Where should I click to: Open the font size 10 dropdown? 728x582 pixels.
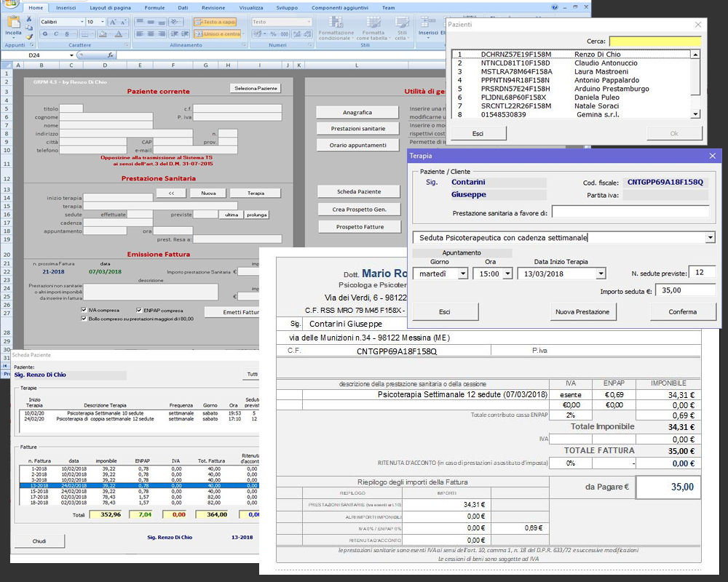click(x=103, y=22)
